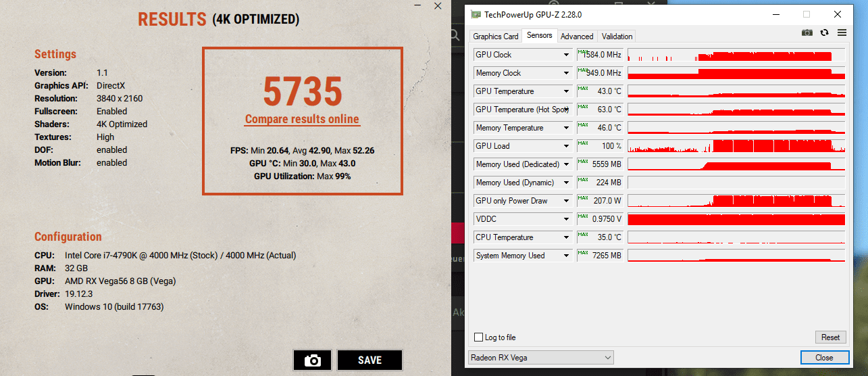Click the VDDC history graph
The image size is (868, 376).
click(x=736, y=219)
